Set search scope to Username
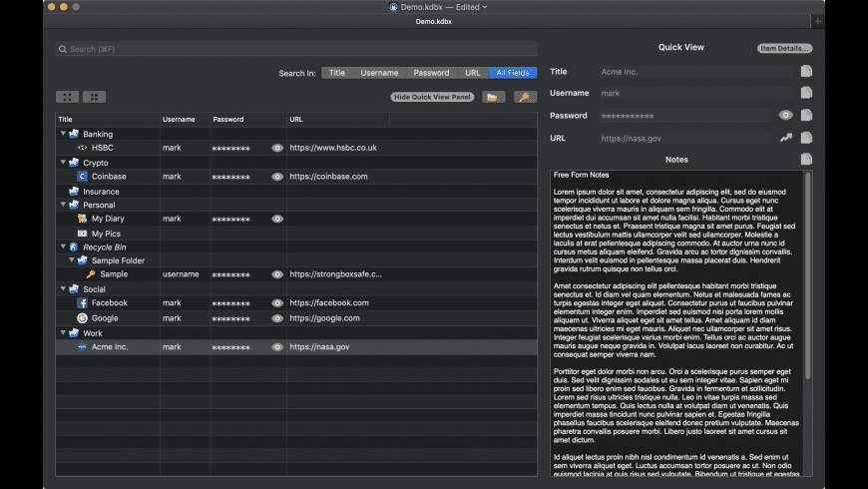Viewport: 868px width, 489px height. (379, 73)
